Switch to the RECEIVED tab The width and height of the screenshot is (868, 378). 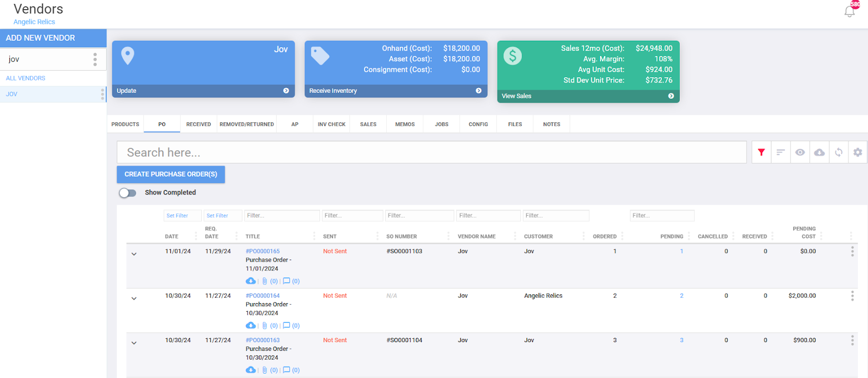click(x=199, y=124)
